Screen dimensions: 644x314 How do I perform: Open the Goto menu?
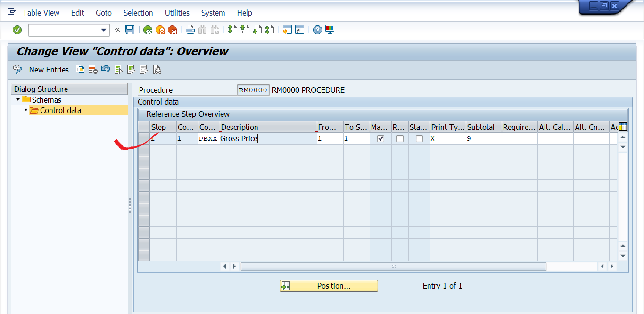tap(104, 13)
